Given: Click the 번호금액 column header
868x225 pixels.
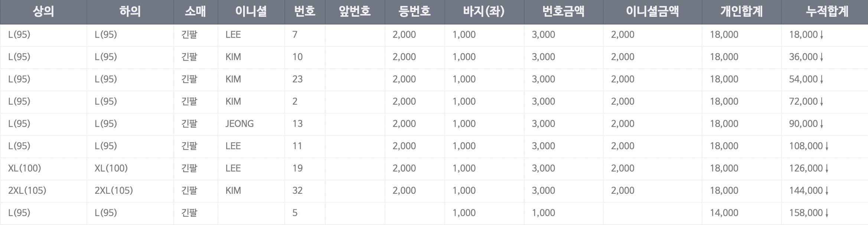Looking at the screenshot, I should pyautogui.click(x=563, y=12).
